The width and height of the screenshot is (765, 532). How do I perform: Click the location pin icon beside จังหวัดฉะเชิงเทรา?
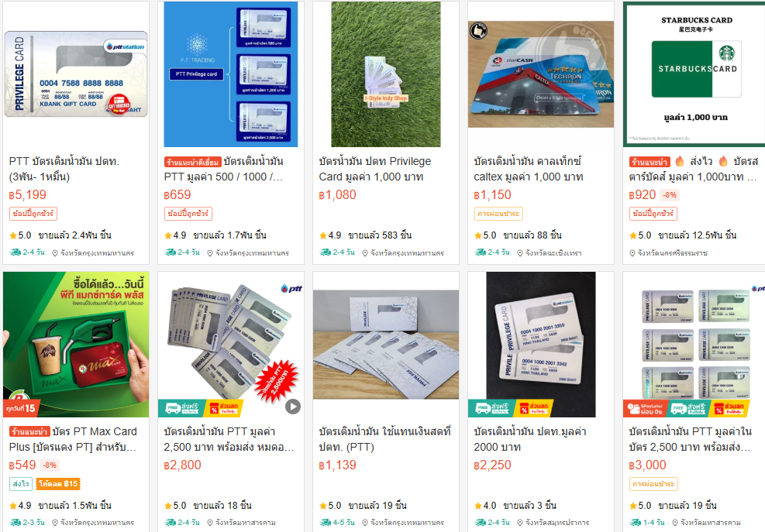[x=520, y=253]
